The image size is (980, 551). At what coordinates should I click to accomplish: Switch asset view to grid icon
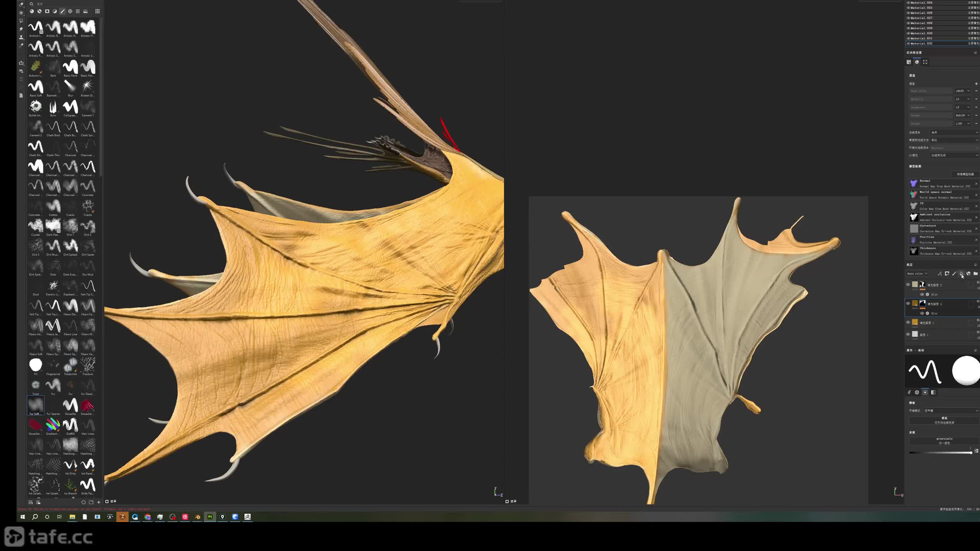[x=97, y=11]
